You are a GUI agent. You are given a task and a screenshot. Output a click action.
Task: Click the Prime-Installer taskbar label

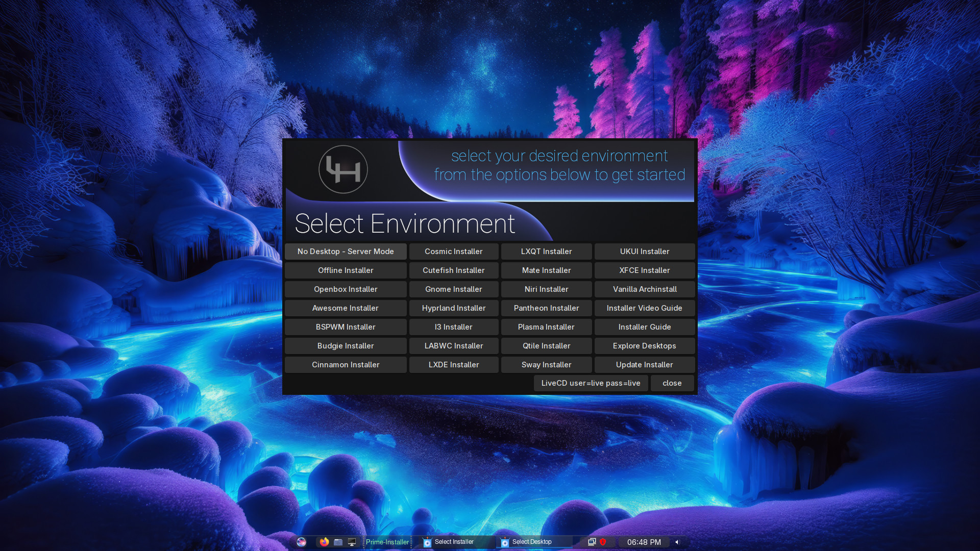click(387, 542)
